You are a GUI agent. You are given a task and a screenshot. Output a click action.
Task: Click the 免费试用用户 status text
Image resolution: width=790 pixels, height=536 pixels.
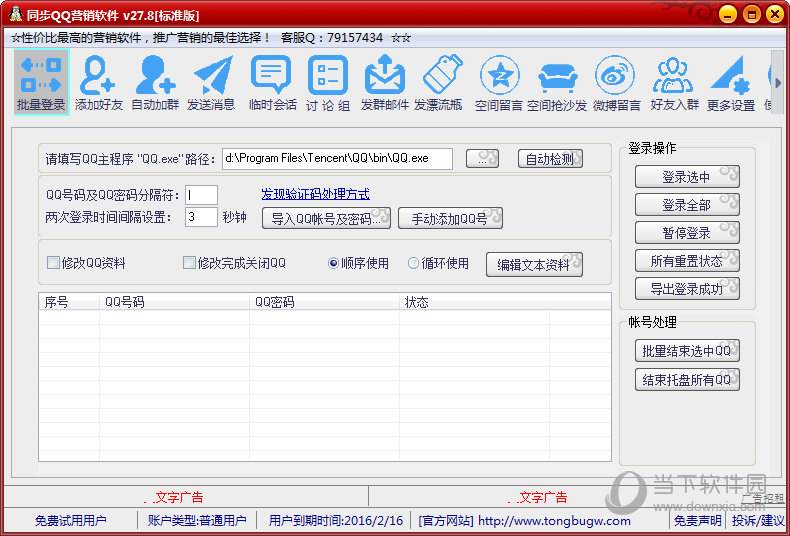71,520
